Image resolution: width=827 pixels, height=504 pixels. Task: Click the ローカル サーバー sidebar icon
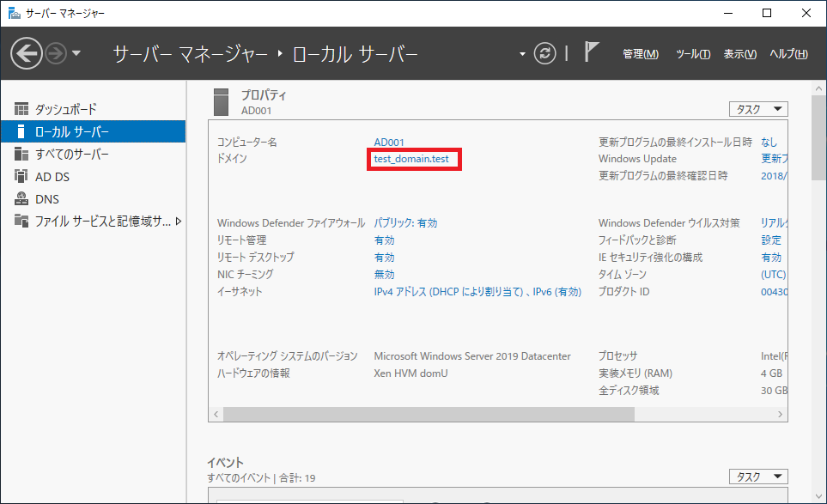coord(21,131)
